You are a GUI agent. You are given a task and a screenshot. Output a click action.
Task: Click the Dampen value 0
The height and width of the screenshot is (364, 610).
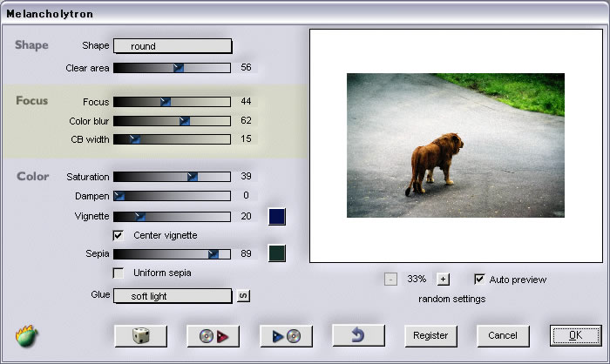tap(246, 195)
